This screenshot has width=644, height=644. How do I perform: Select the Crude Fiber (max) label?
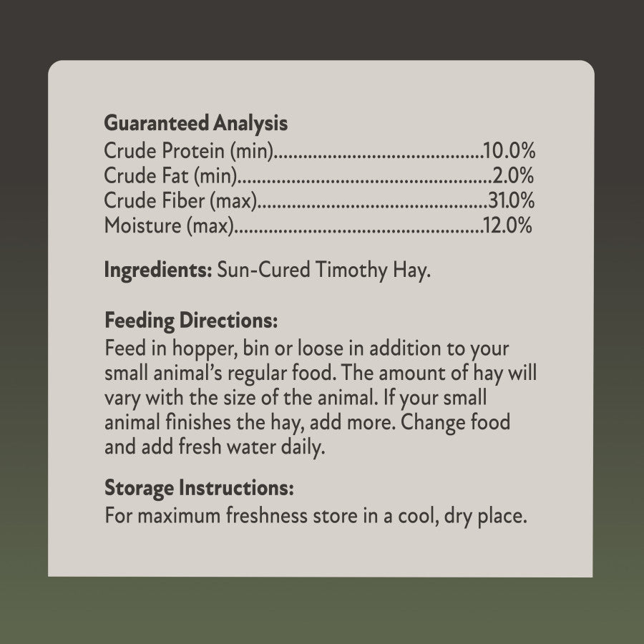tap(180, 201)
